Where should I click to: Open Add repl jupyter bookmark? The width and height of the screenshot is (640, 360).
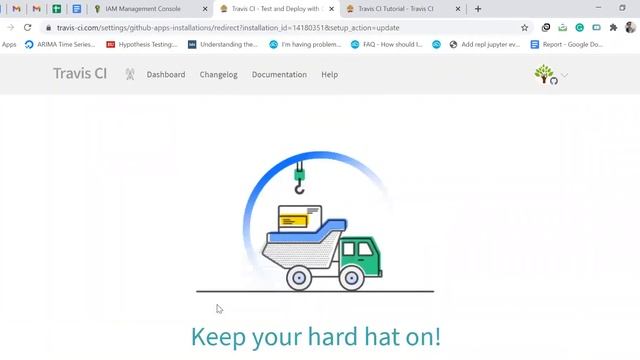484,44
